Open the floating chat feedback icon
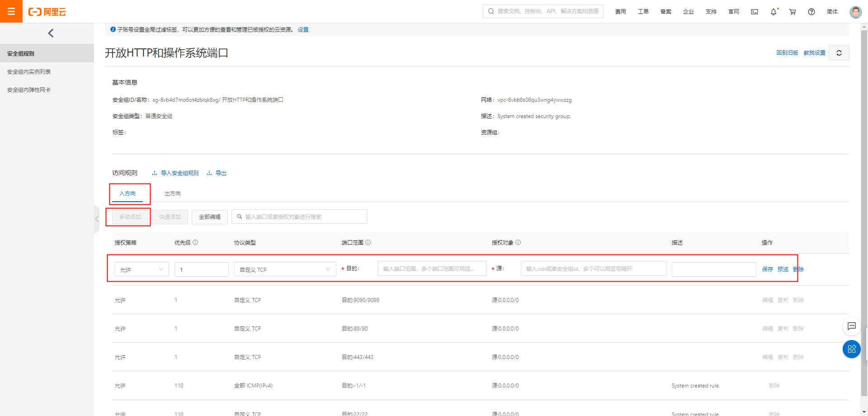The image size is (868, 416). coord(852,326)
